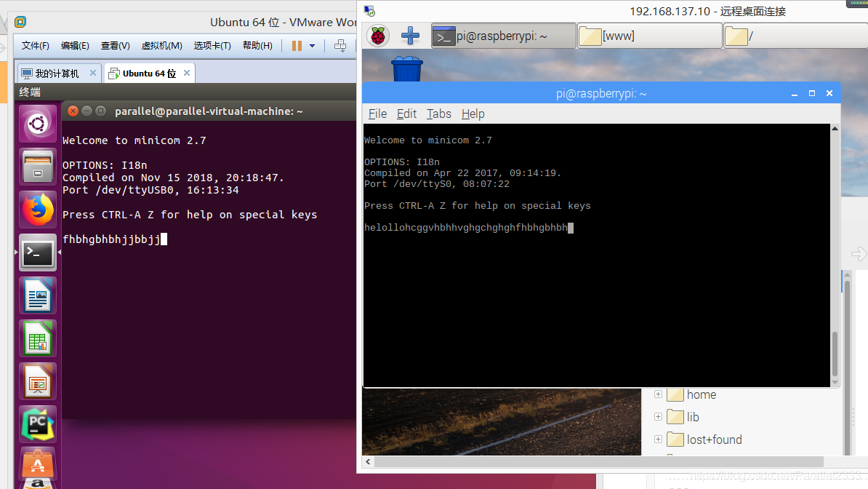Click the remote desktop horizontal scrollbar
Viewport: 868px width, 489px height.
click(599, 462)
